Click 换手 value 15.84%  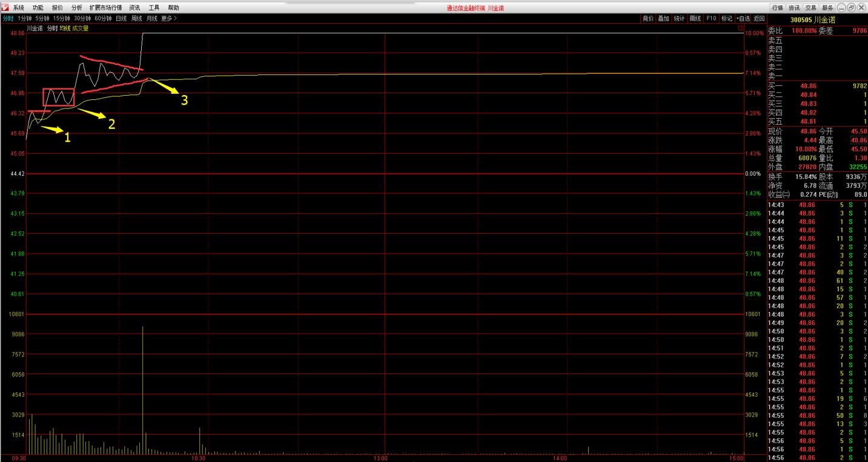[x=805, y=176]
